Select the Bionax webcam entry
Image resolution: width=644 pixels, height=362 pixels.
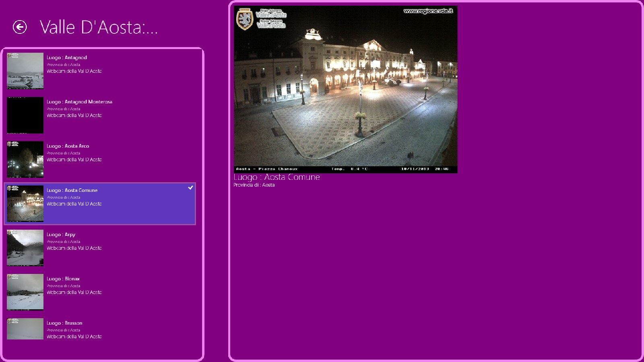point(101,292)
